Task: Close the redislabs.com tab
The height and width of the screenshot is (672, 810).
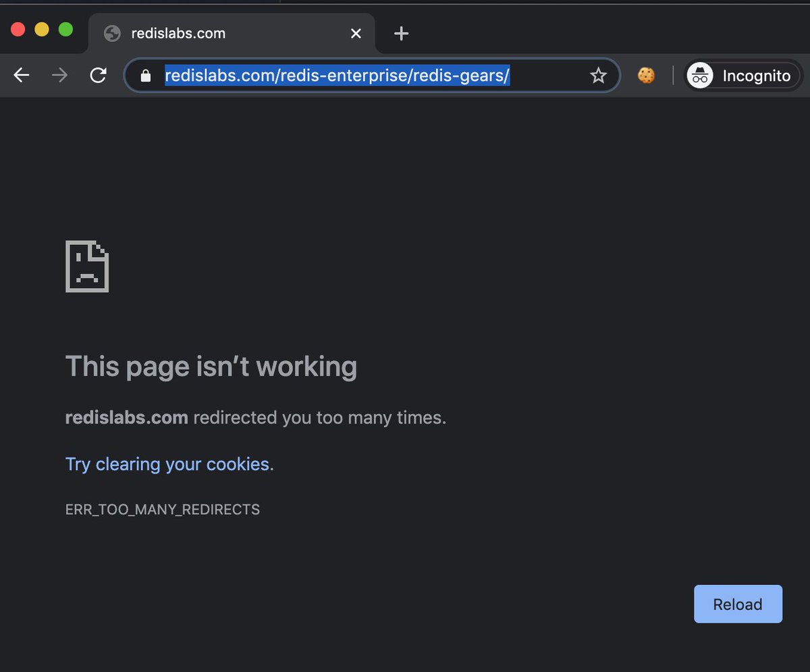Action: tap(356, 33)
